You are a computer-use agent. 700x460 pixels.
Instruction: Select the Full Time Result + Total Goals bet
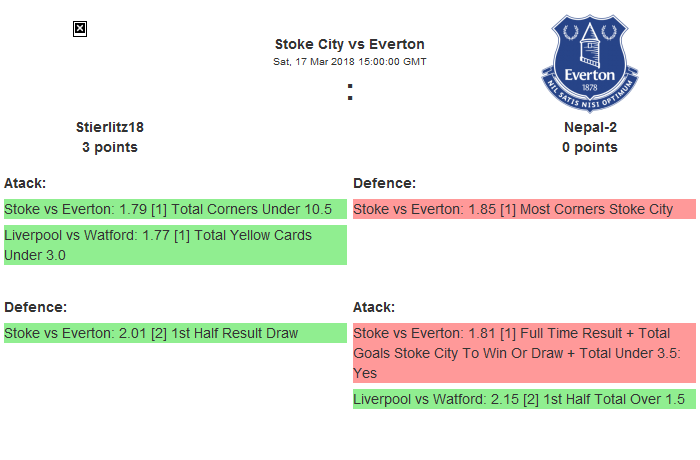[524, 353]
